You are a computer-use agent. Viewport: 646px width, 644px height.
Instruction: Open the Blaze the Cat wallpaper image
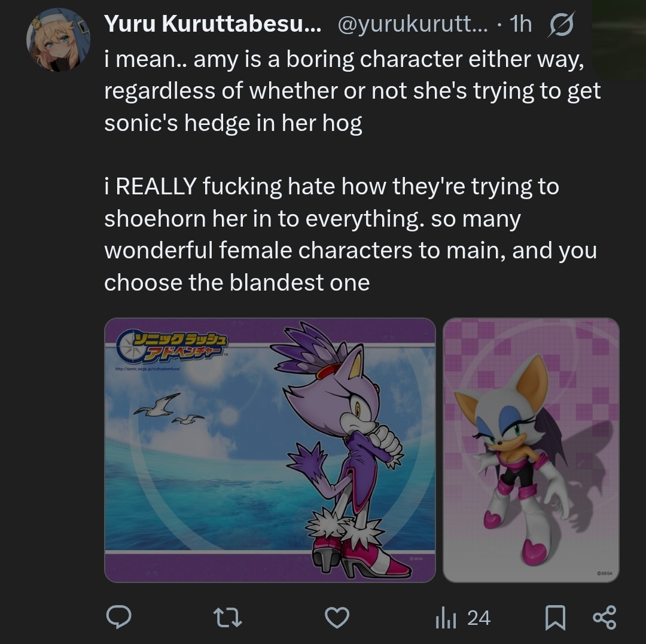[270, 450]
